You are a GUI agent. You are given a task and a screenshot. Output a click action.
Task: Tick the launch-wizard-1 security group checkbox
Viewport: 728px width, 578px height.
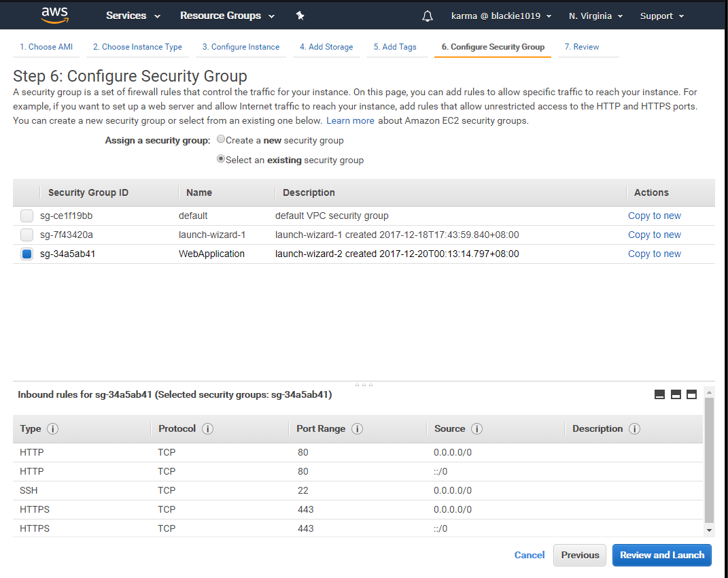point(27,235)
